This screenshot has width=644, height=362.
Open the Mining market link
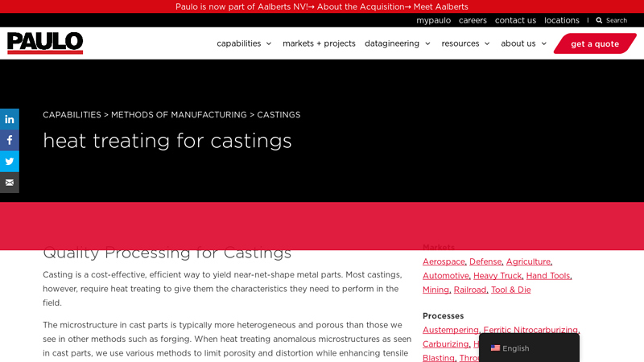(x=436, y=290)
